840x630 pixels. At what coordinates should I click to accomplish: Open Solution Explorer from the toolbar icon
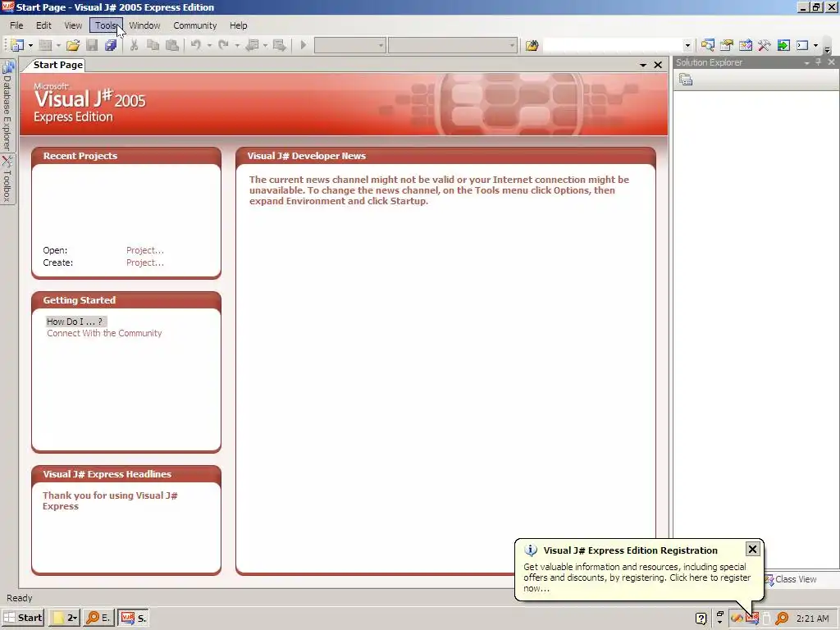(x=708, y=46)
